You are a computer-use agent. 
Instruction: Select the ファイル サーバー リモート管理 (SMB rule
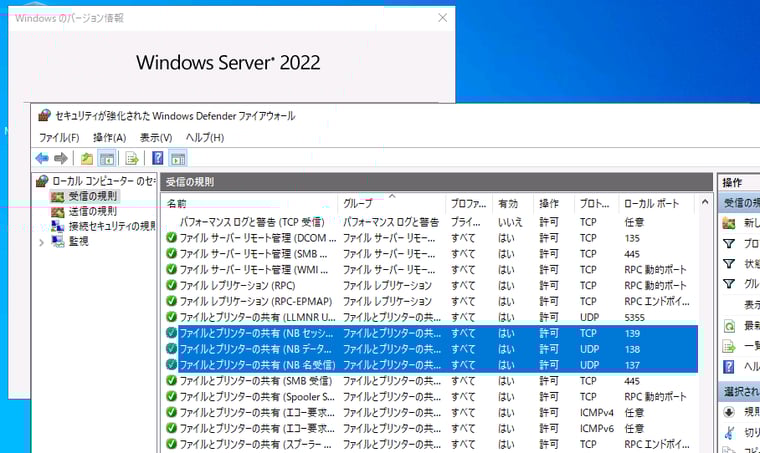[253, 253]
